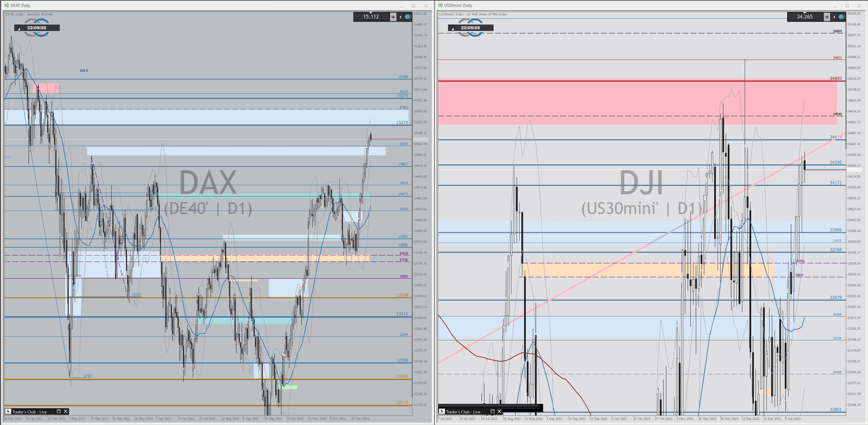
Task: Select the 14471 level label on DAX
Action: click(x=403, y=194)
